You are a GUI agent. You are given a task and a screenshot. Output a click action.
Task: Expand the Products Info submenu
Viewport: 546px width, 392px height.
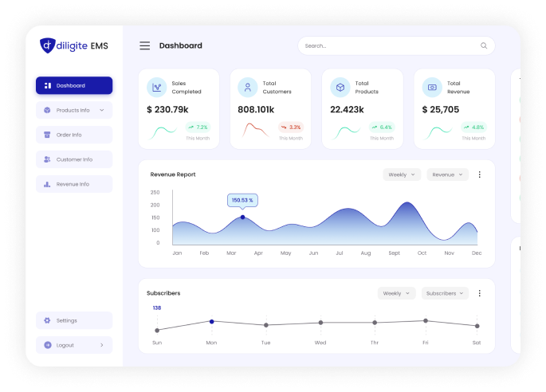[x=101, y=110]
